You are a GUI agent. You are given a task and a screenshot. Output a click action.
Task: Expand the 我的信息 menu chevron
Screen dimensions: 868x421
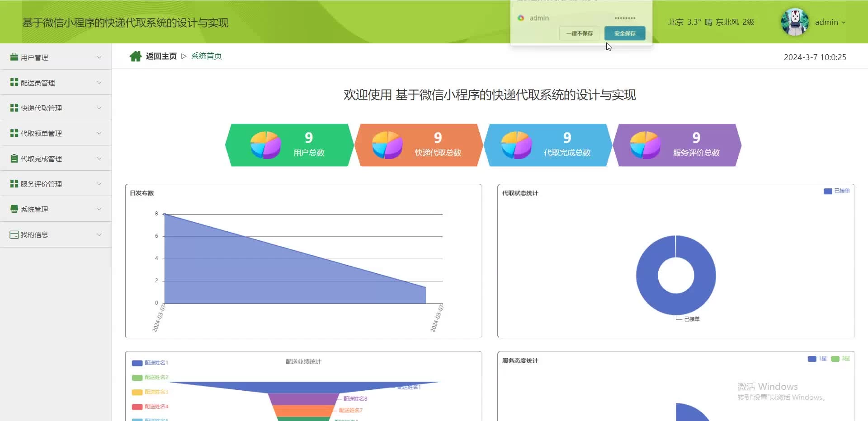coord(99,234)
